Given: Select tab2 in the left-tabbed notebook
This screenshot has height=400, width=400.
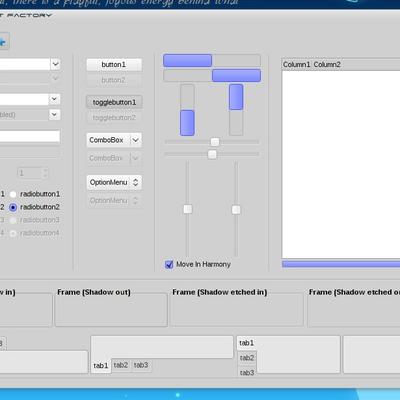Looking at the screenshot, I should coord(247,358).
